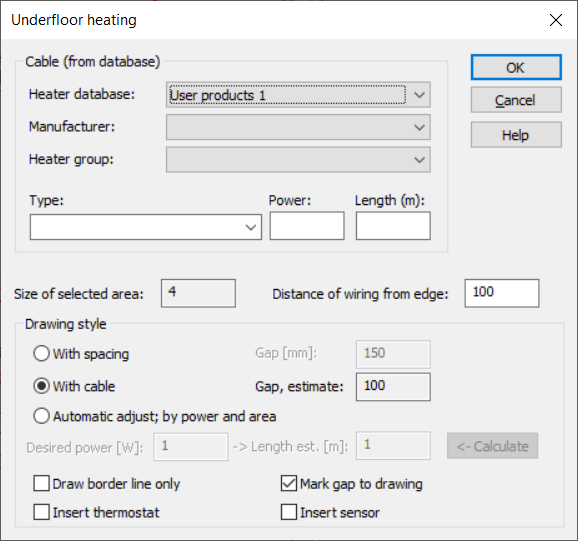
Task: Click the Size of selected area field
Action: click(x=198, y=293)
